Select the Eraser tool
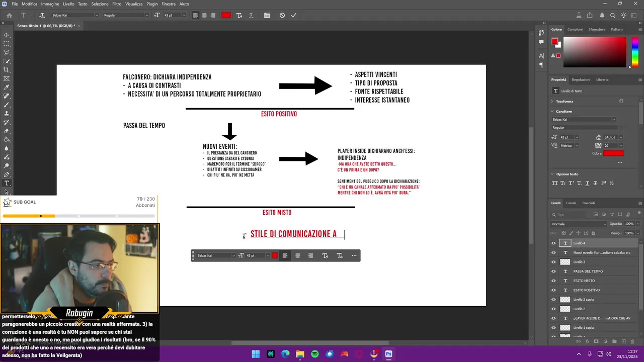 [7, 131]
